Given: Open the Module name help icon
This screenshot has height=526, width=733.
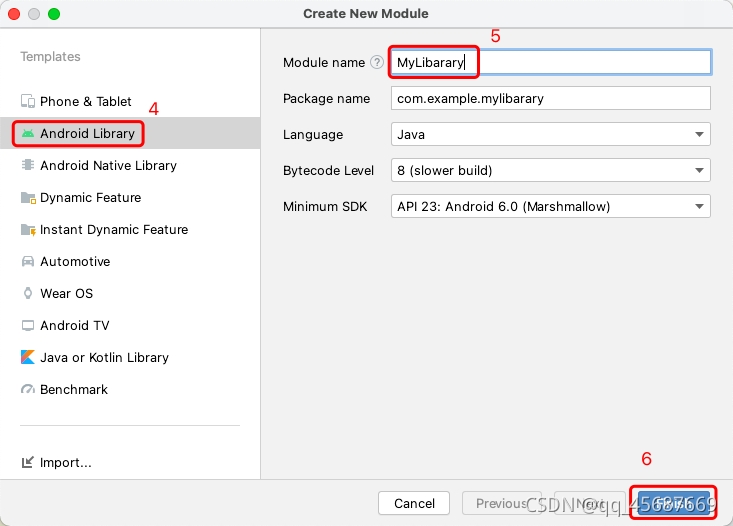Looking at the screenshot, I should click(x=377, y=62).
